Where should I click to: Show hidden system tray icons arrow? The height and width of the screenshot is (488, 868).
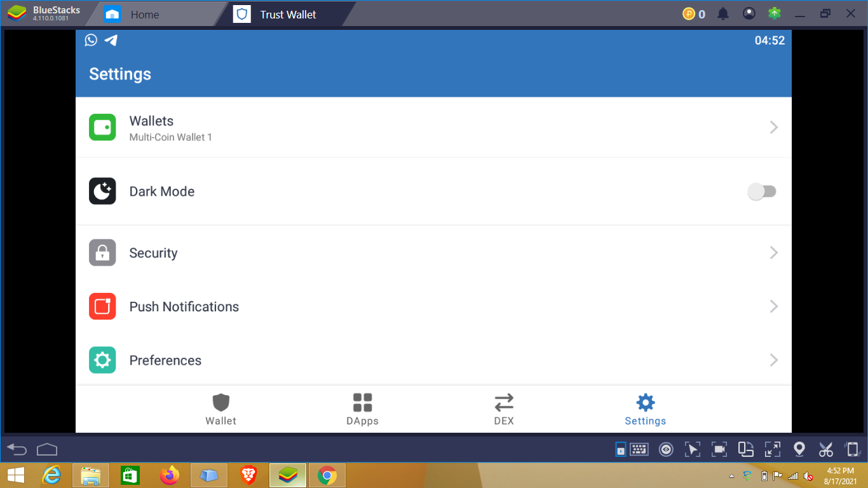click(731, 476)
